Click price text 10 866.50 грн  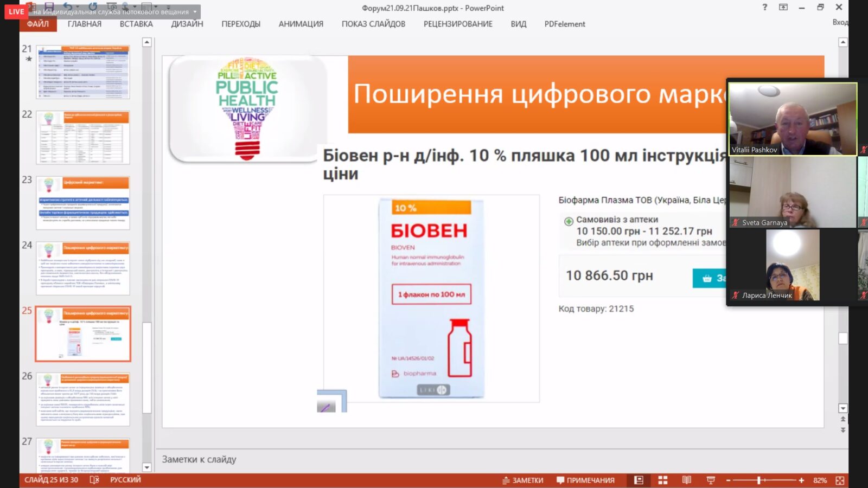tap(609, 276)
